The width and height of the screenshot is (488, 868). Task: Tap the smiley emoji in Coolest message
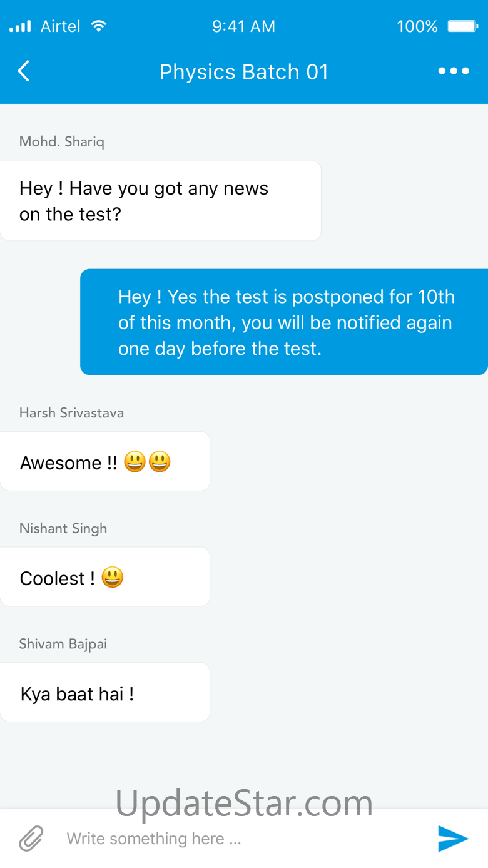(x=113, y=577)
